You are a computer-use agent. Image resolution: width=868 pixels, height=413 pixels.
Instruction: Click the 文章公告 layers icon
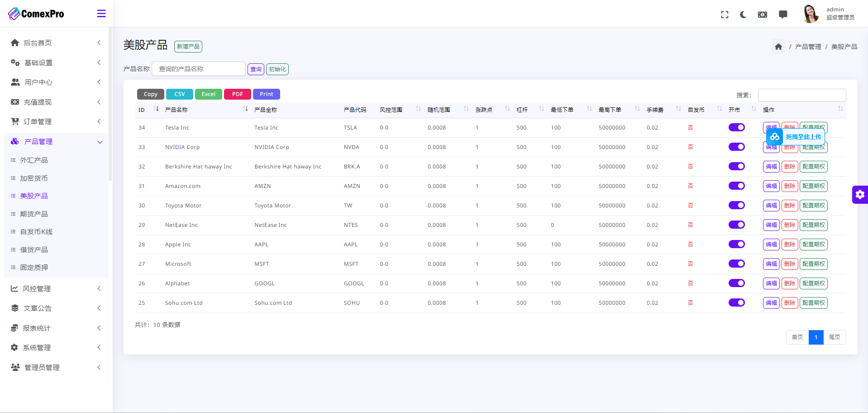tap(15, 308)
